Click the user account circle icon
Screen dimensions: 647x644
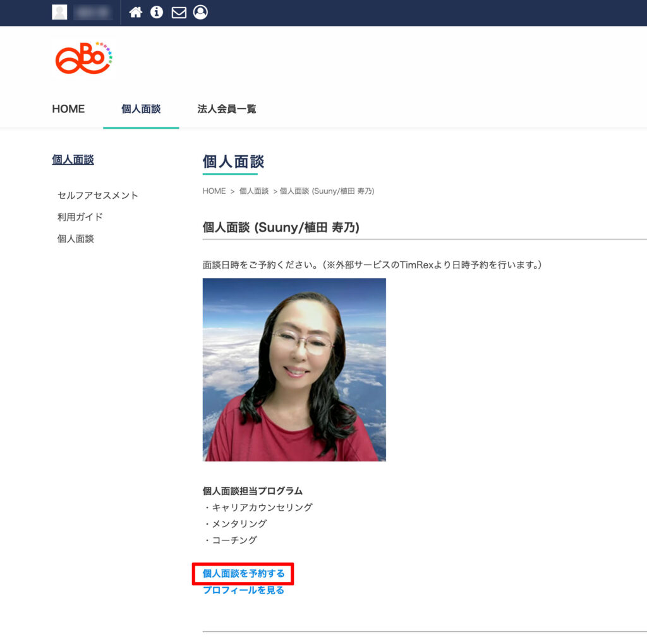200,12
